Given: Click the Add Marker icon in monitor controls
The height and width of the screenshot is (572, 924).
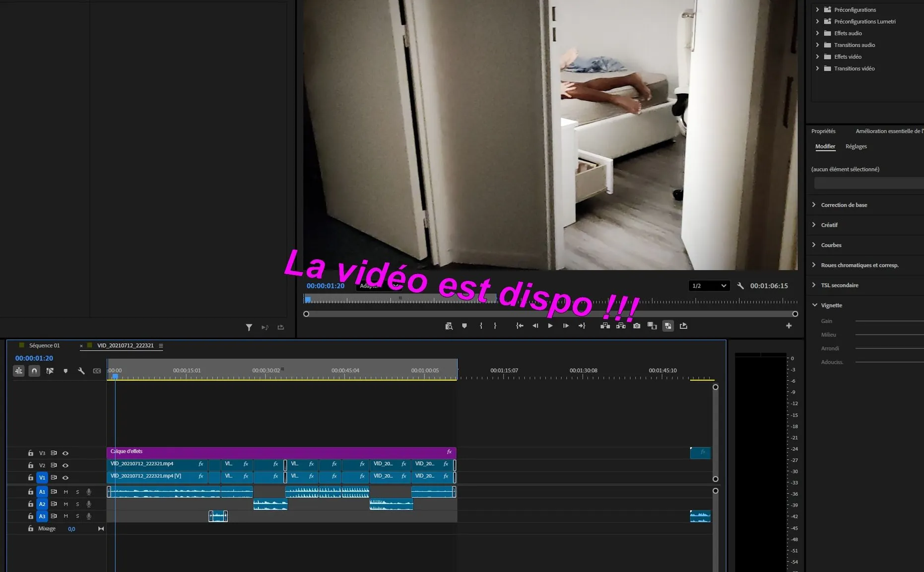Looking at the screenshot, I should point(464,326).
